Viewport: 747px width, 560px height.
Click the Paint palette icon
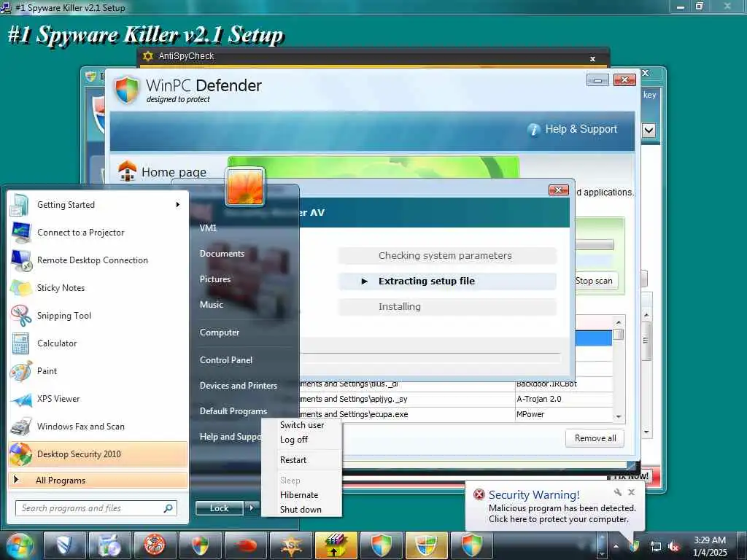[x=21, y=371]
